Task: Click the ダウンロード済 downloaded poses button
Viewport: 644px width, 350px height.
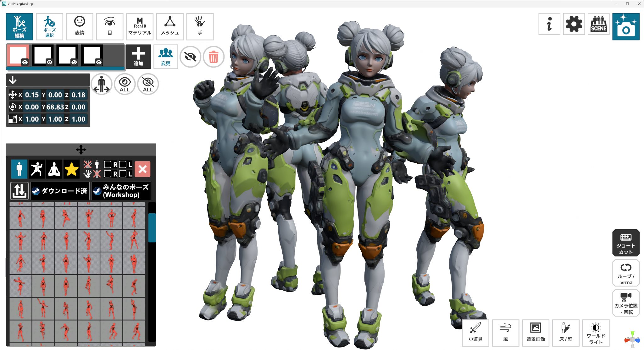Action: coord(60,191)
